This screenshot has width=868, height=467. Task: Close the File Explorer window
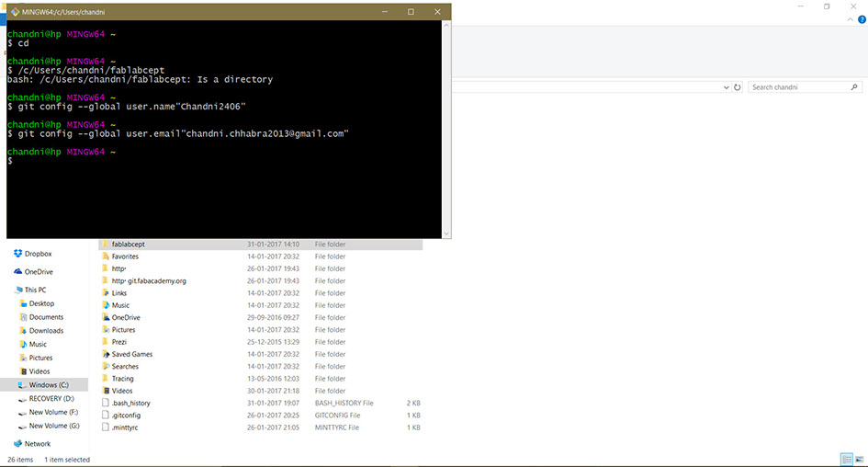click(x=853, y=6)
